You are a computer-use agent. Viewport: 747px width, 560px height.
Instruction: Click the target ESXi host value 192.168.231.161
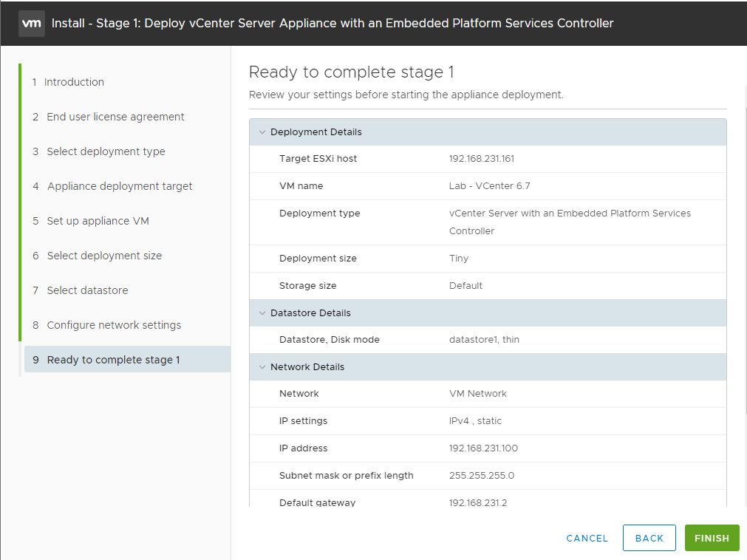(x=482, y=159)
